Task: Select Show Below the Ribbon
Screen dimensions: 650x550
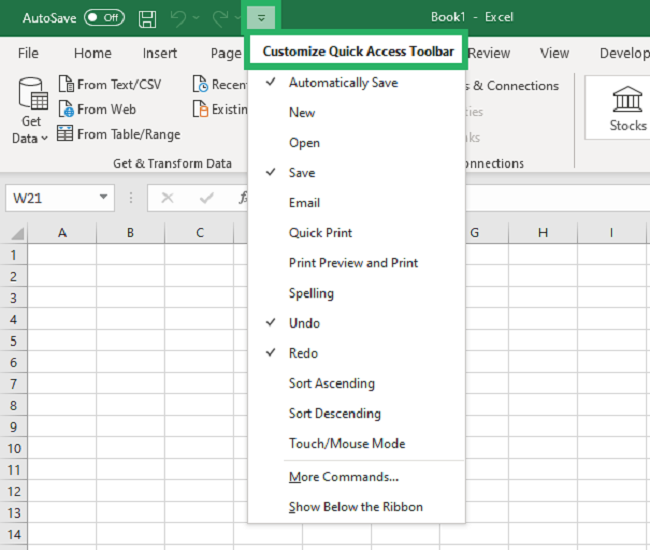Action: point(355,507)
